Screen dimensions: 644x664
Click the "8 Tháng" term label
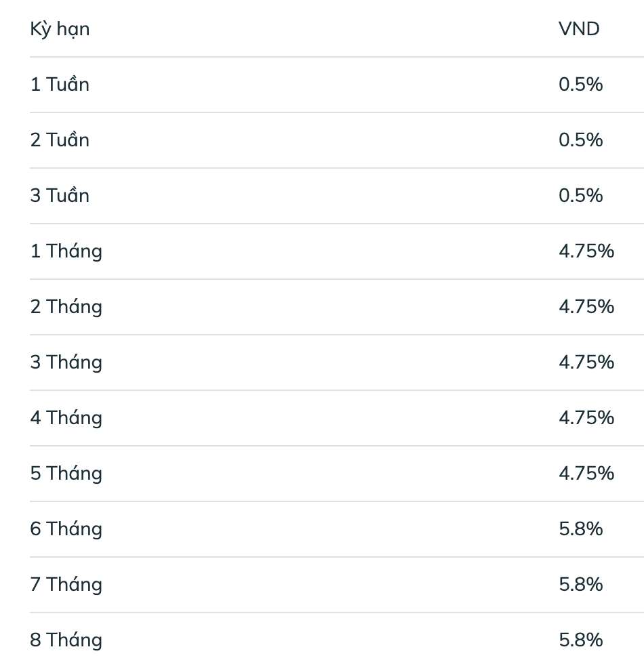coord(66,640)
